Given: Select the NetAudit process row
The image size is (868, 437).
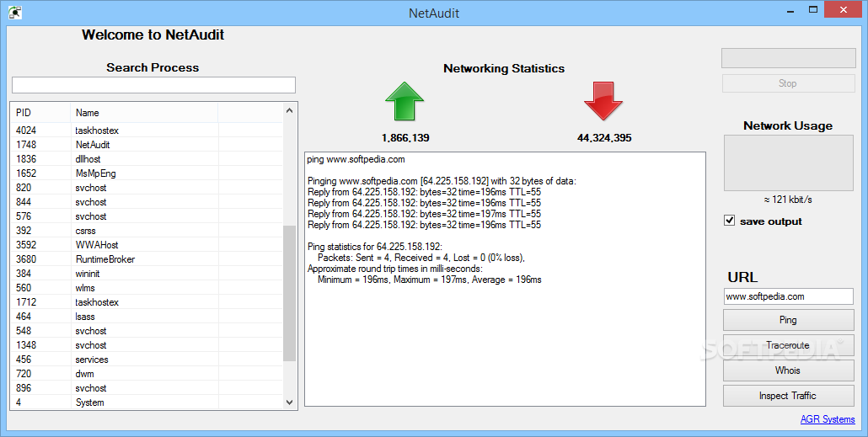Looking at the screenshot, I should click(147, 145).
